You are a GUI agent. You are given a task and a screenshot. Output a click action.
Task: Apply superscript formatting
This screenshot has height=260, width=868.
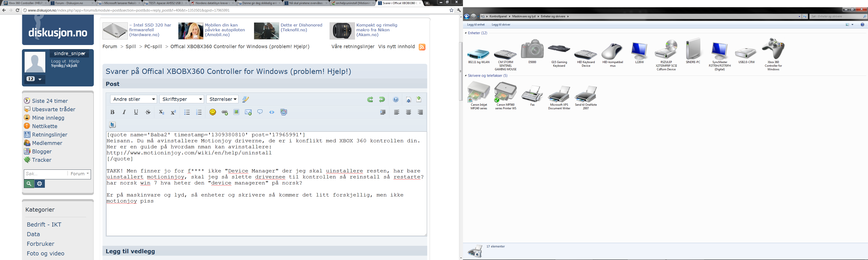click(173, 112)
